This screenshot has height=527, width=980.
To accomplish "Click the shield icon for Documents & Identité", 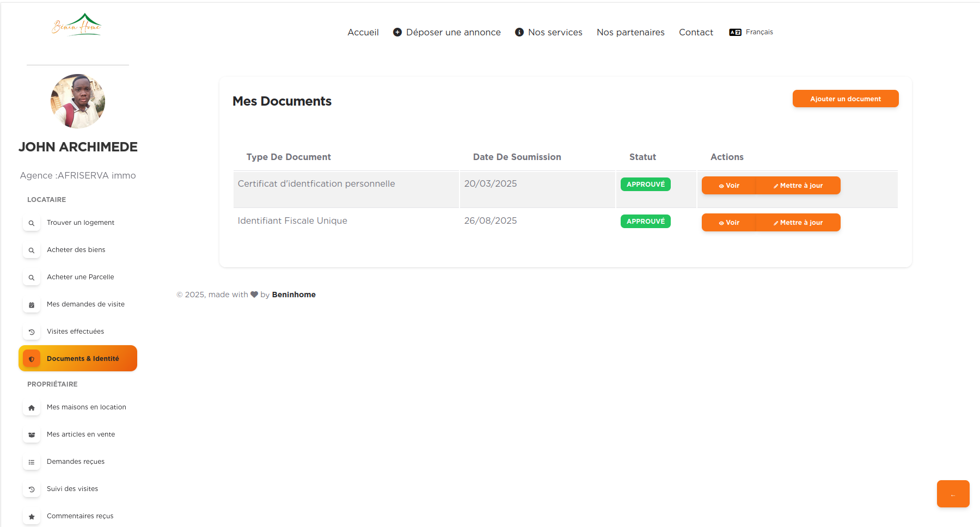I will point(32,359).
